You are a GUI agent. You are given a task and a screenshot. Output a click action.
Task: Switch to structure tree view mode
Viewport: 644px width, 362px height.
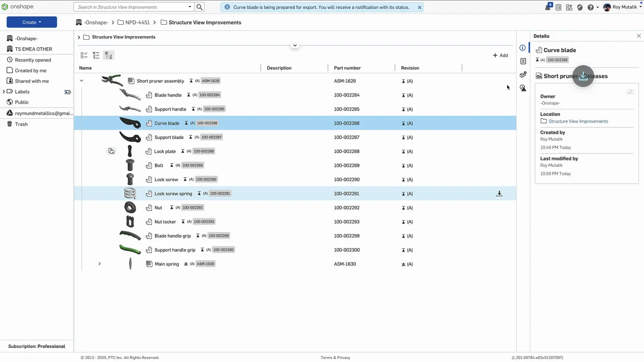[108, 55]
